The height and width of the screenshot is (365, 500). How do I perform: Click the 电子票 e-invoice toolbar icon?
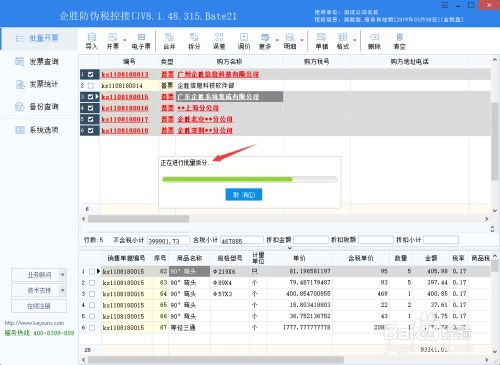click(x=141, y=37)
